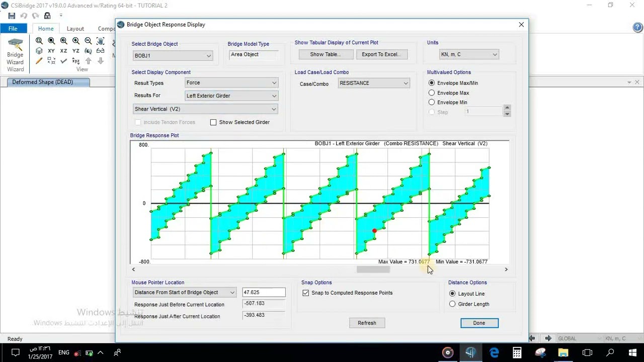Click the perspective toggle glasses icon
This screenshot has width=644, height=362.
tap(100, 51)
